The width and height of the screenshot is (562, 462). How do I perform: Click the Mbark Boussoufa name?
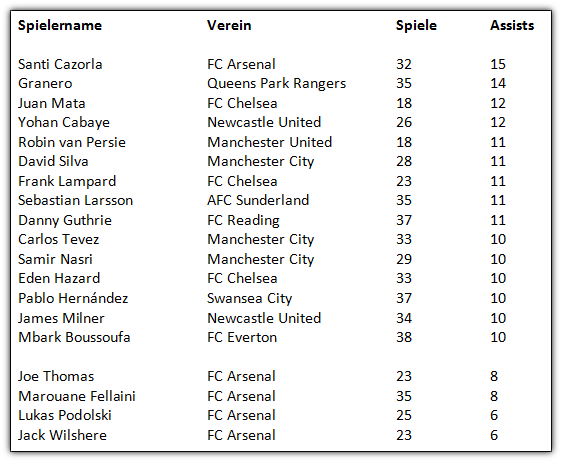pyautogui.click(x=74, y=337)
